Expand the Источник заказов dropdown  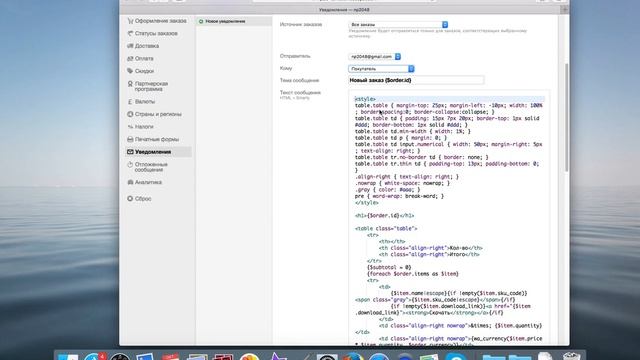coord(398,24)
